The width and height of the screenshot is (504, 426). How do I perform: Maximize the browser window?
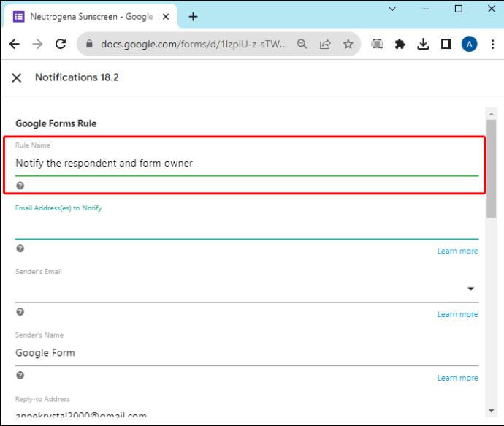pos(459,9)
